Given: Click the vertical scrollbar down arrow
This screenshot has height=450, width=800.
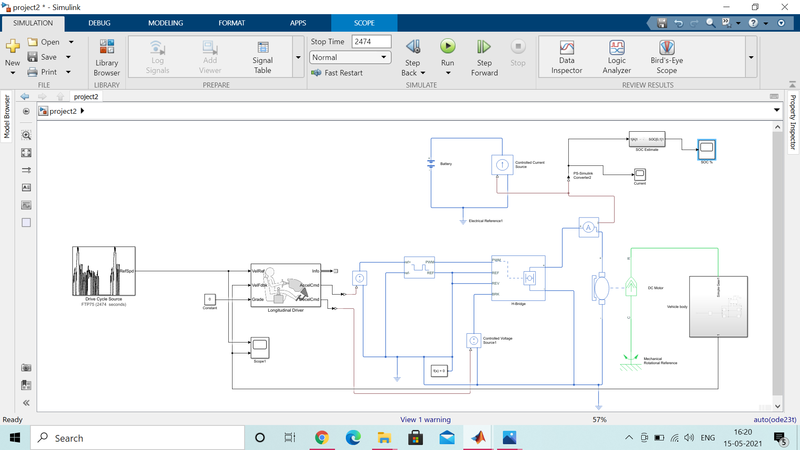Looking at the screenshot, I should click(x=777, y=407).
